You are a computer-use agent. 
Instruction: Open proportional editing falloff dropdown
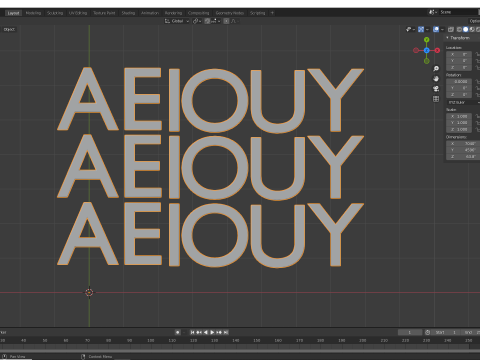(x=235, y=21)
